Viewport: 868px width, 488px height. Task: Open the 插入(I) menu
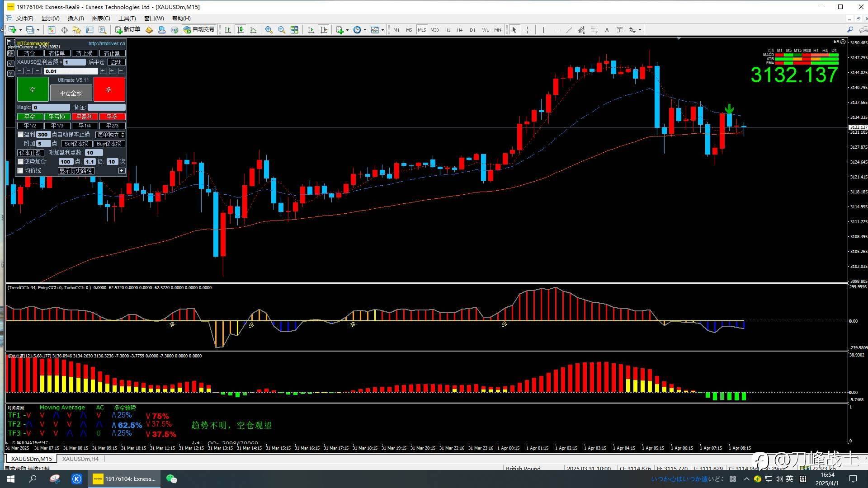point(75,18)
